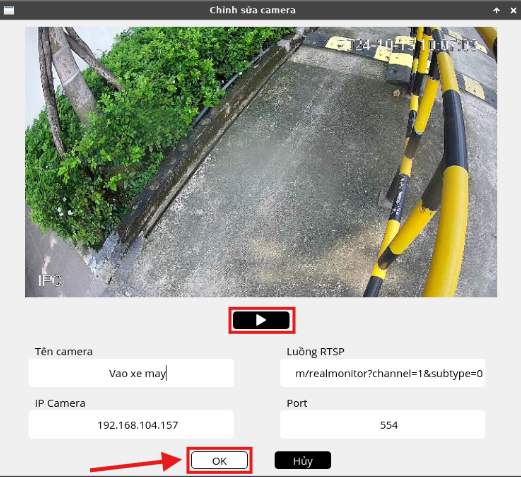The width and height of the screenshot is (521, 477).
Task: Click the up-arrow roll-up icon in title bar
Action: click(496, 10)
